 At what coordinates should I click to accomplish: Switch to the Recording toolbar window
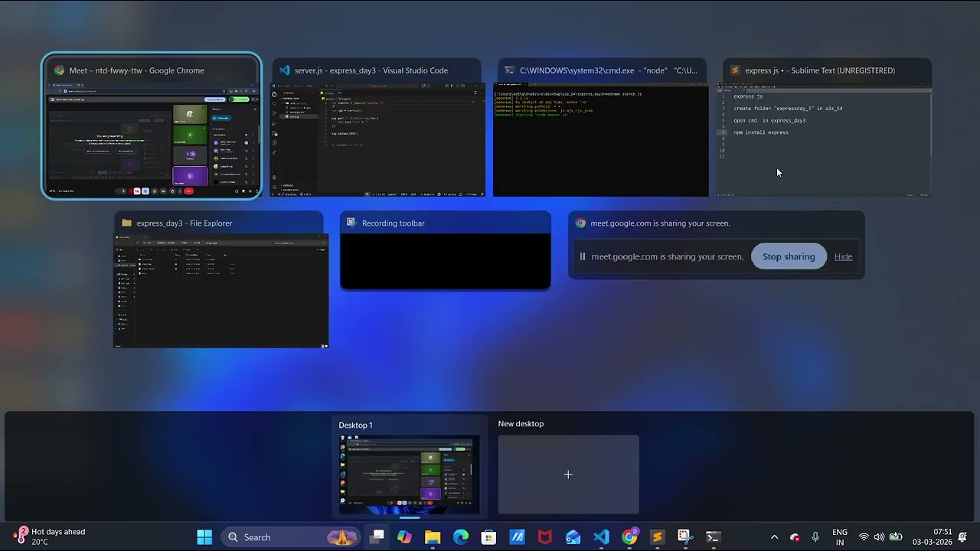(445, 251)
